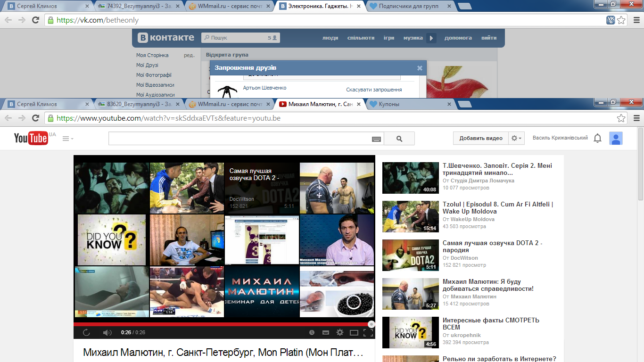Toggle subtitles icon in the player
The height and width of the screenshot is (362, 644).
(x=325, y=333)
